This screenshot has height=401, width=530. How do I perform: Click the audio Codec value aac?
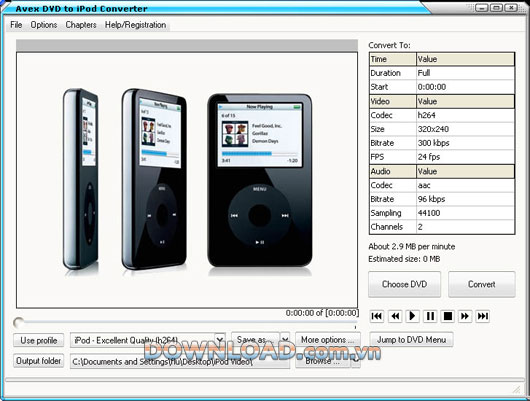(x=465, y=185)
